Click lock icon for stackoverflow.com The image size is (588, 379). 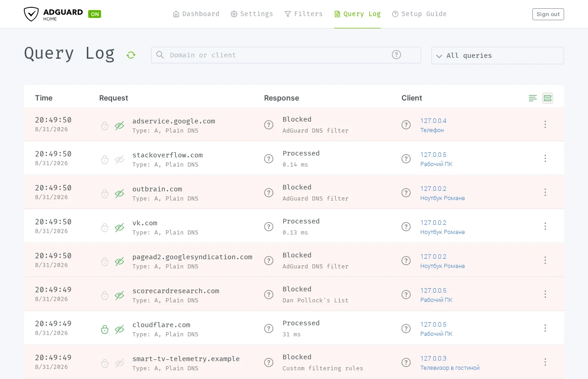105,159
